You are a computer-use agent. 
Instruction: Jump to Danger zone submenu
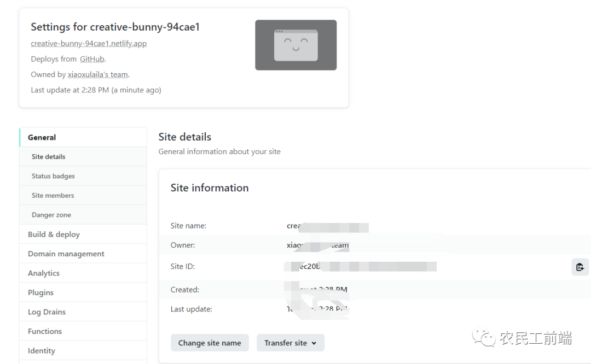tap(83, 215)
